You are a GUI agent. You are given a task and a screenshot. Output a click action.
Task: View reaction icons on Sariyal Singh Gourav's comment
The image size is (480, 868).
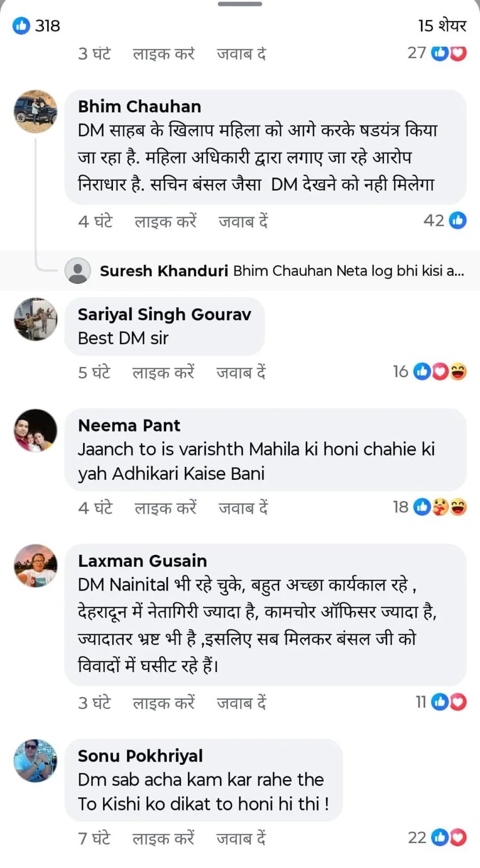440,372
